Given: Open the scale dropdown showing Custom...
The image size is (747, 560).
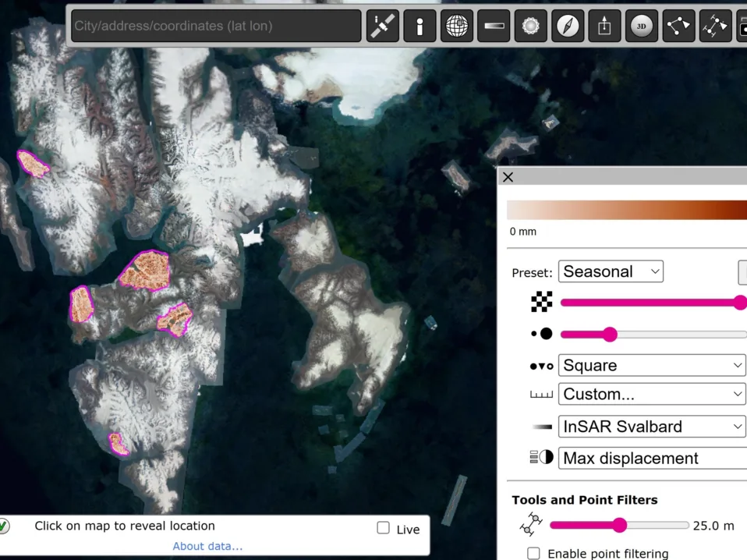Looking at the screenshot, I should (x=652, y=394).
